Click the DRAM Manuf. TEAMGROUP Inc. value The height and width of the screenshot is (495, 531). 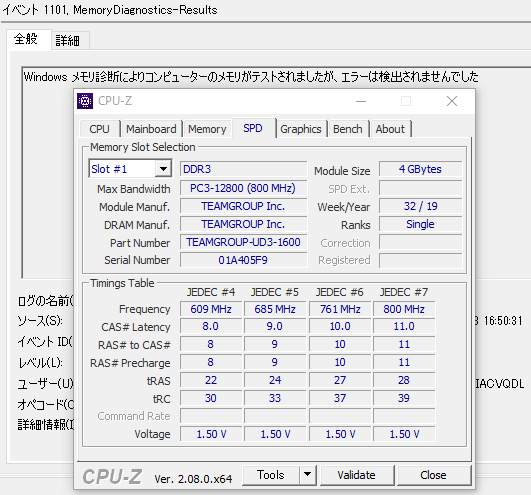243,224
